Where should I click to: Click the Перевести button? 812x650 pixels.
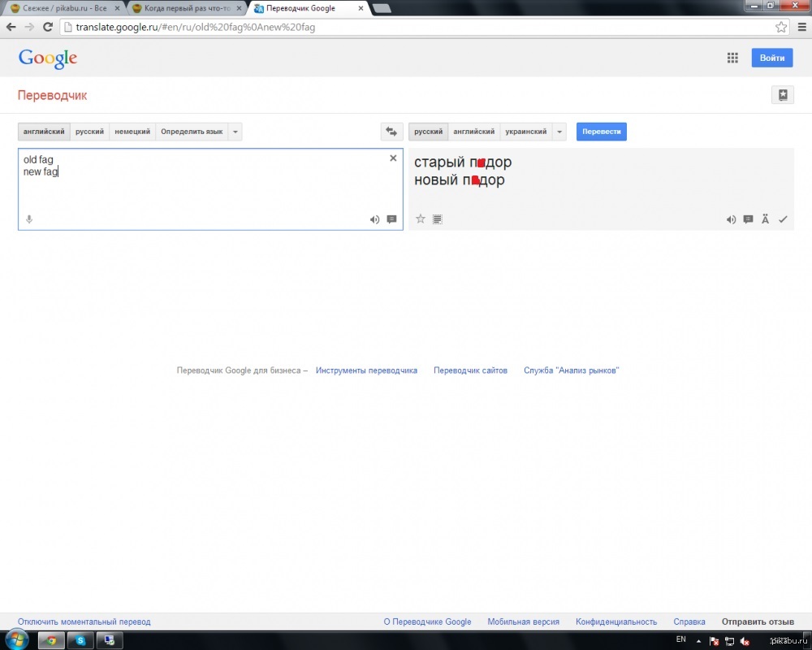[x=601, y=132]
